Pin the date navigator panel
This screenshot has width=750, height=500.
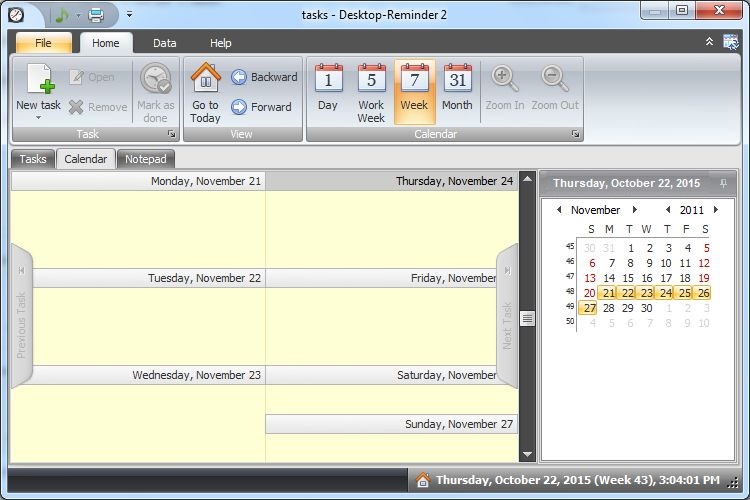coord(723,183)
